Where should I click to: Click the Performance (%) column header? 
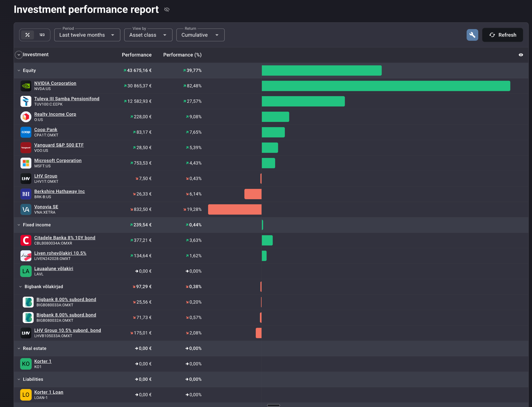click(x=182, y=55)
